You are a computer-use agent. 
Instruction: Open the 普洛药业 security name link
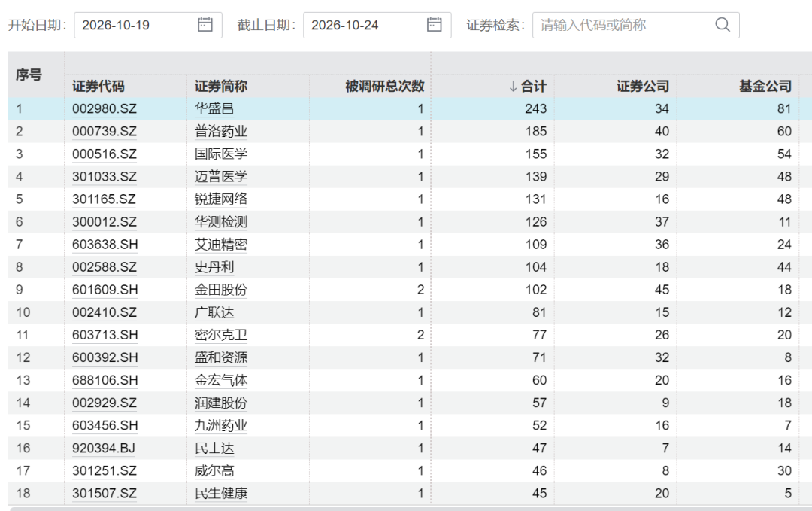pyautogui.click(x=221, y=132)
